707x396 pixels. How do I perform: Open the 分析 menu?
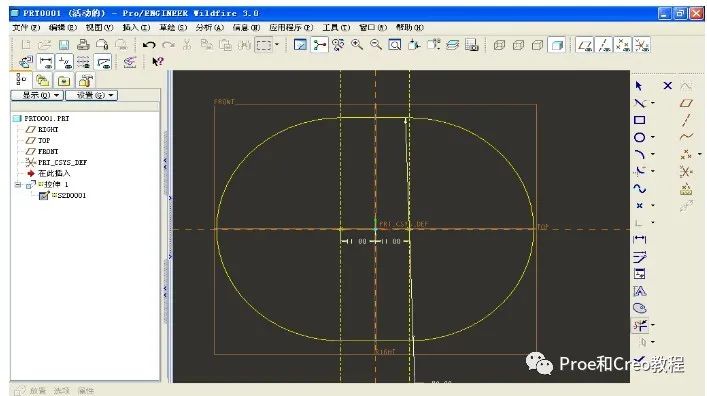point(210,28)
